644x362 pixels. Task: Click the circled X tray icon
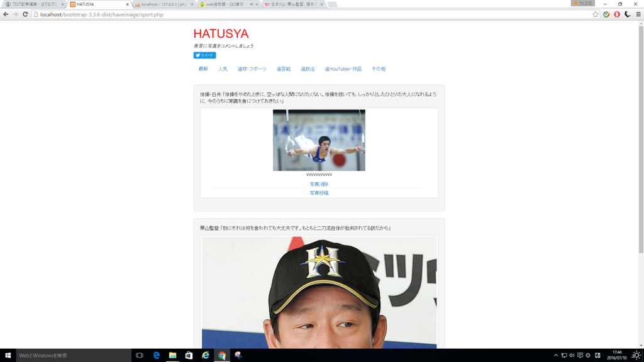tap(588, 356)
